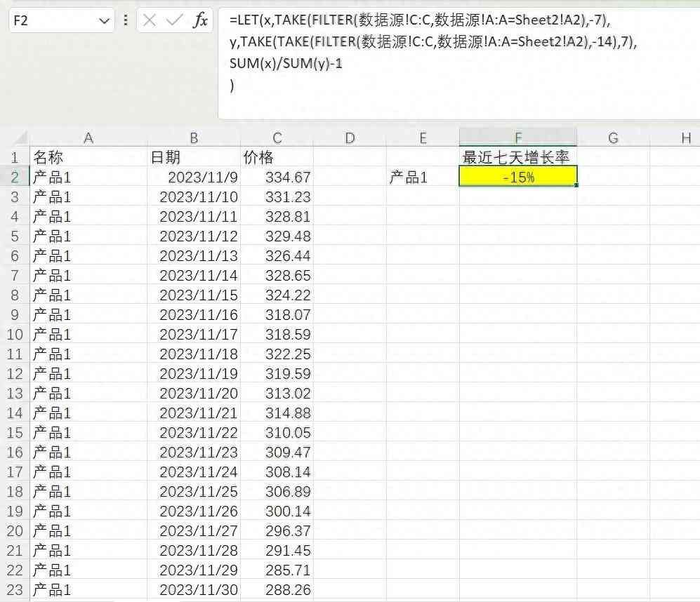Select the cell with date 2023/11/30
The height and width of the screenshot is (602, 700).
[194, 590]
